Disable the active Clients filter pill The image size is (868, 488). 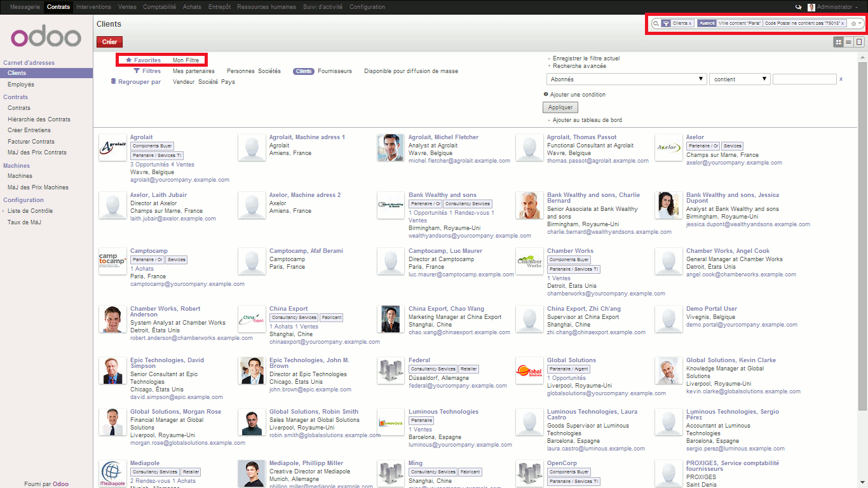pos(304,71)
